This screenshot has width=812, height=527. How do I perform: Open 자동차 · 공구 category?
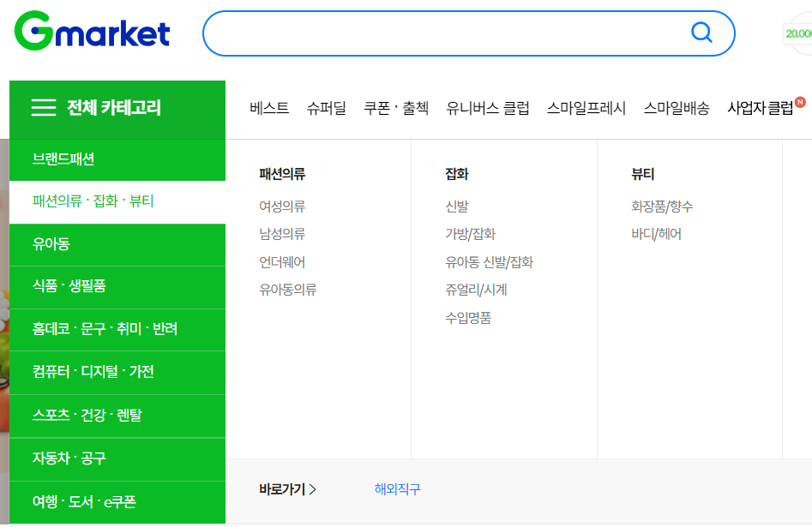pyautogui.click(x=117, y=459)
